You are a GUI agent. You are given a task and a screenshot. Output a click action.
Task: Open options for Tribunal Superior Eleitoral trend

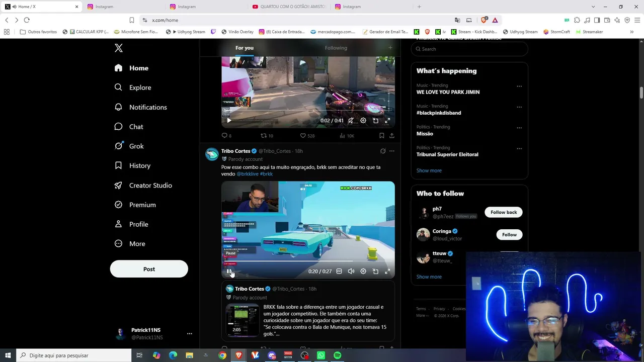click(x=519, y=149)
